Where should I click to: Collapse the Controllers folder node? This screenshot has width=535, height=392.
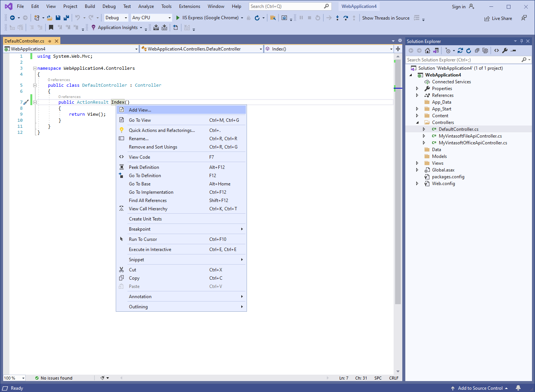click(417, 122)
